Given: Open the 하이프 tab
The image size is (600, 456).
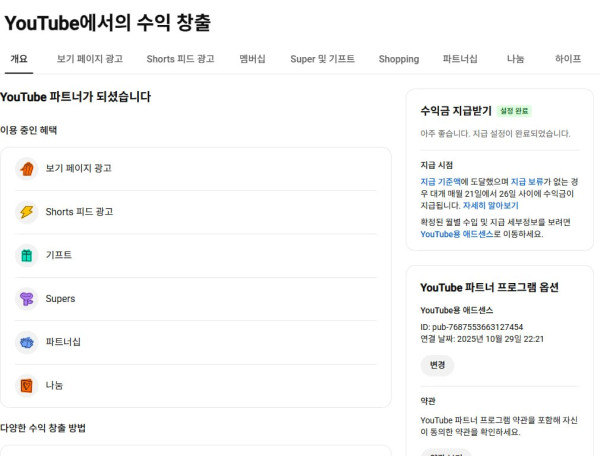Looking at the screenshot, I should 568,59.
